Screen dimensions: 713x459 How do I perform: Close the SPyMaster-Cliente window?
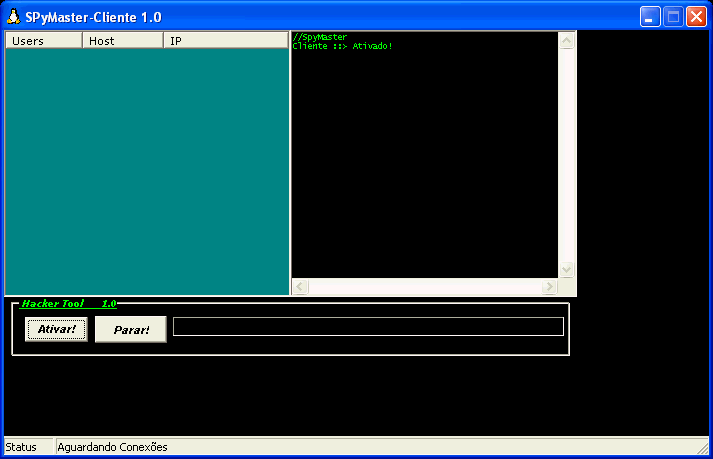696,17
